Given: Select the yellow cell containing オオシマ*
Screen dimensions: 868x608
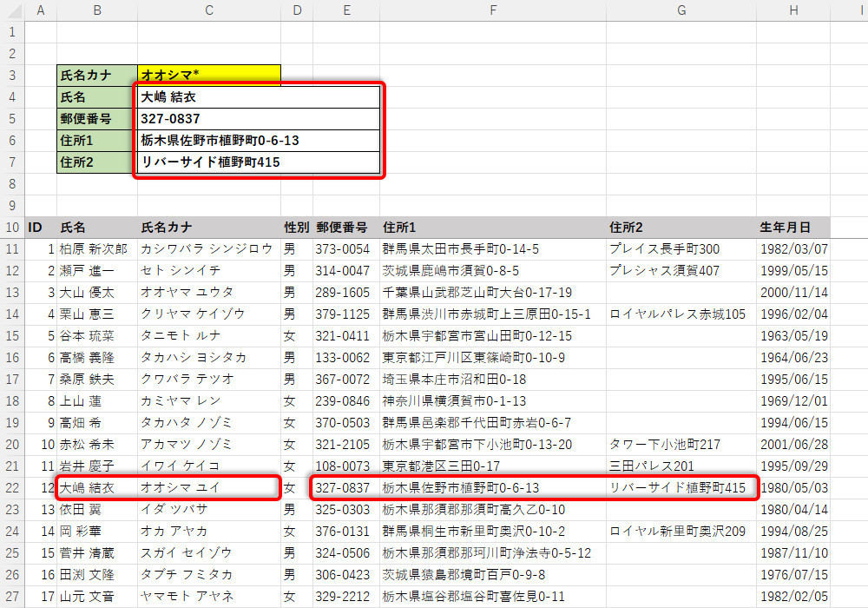Looking at the screenshot, I should tap(208, 75).
